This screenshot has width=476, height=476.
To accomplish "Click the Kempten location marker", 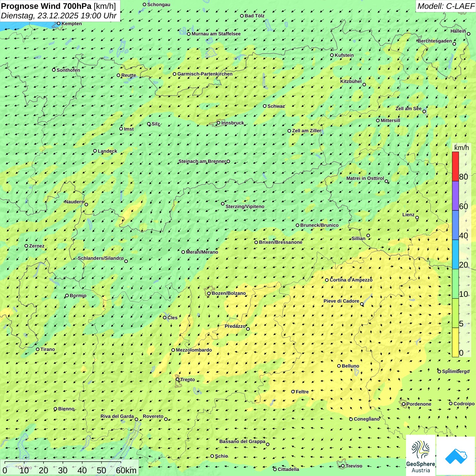I will [58, 23].
